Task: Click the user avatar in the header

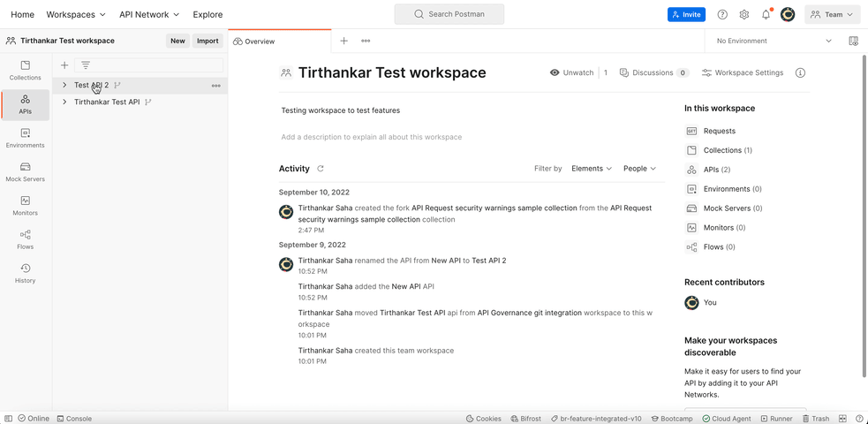Action: pyautogui.click(x=788, y=15)
